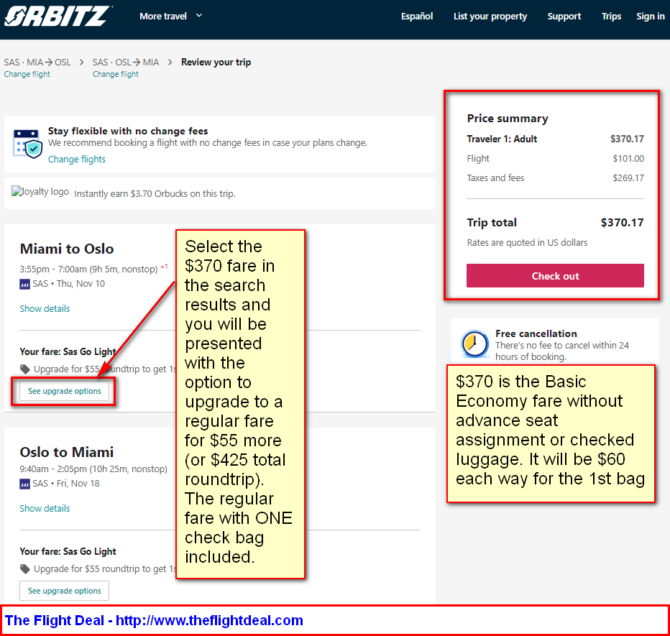Click the loyalty logo image
Viewport: 670px width, 636px height.
pos(40,191)
